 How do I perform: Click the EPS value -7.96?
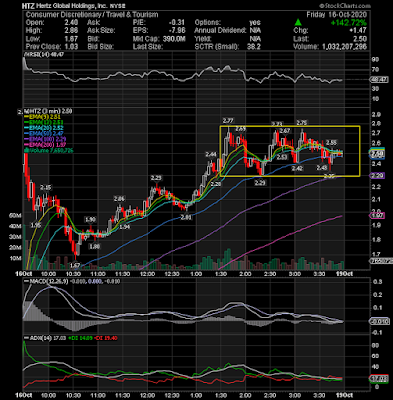177,31
